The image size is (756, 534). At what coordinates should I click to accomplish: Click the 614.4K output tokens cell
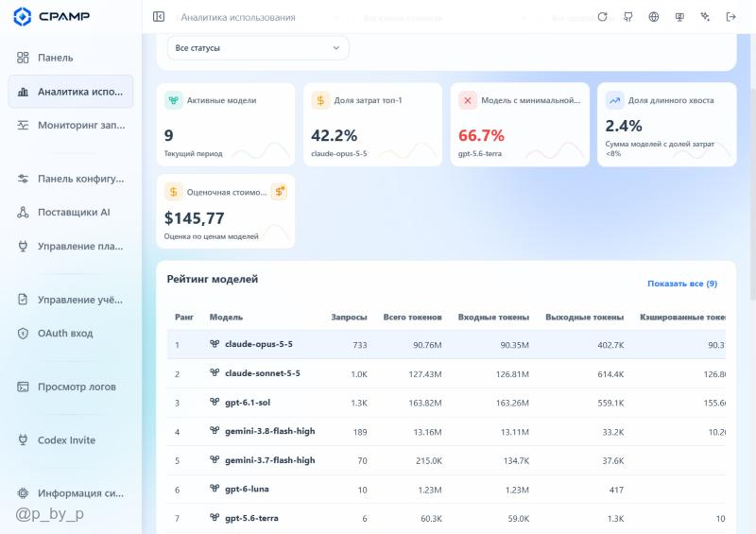[610, 374]
